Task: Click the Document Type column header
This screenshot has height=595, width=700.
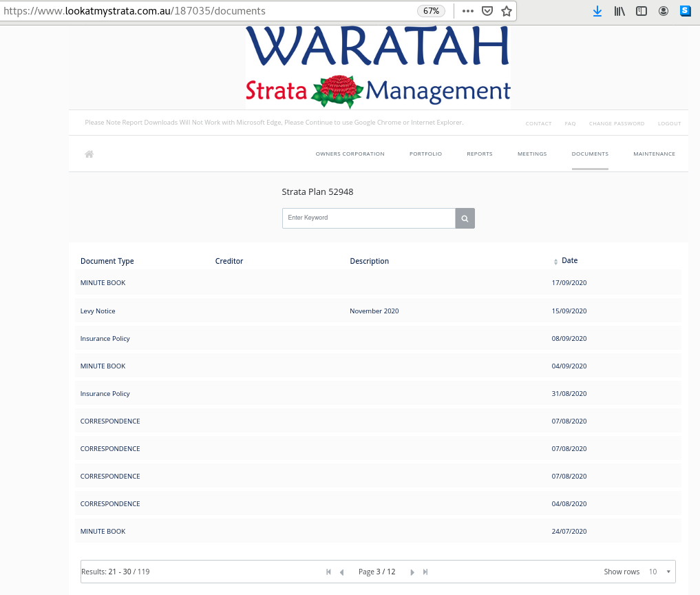Action: pyautogui.click(x=107, y=261)
